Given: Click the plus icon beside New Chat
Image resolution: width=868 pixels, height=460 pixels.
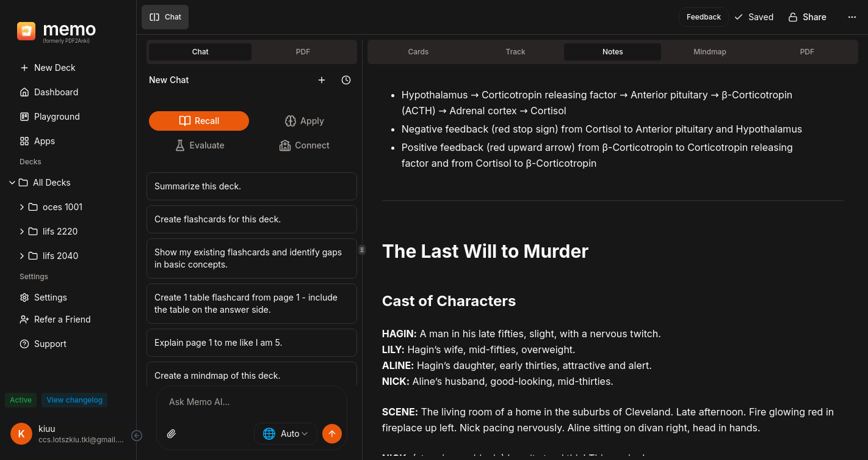Looking at the screenshot, I should pos(322,80).
